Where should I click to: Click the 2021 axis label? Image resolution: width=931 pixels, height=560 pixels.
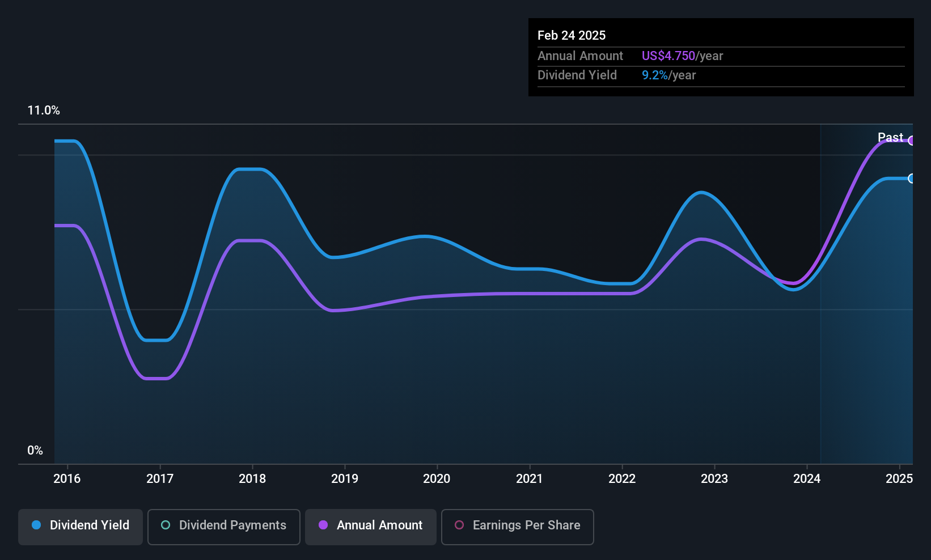tap(530, 478)
